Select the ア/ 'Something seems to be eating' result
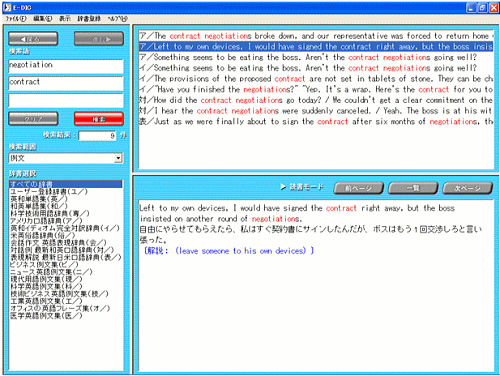 click(x=316, y=57)
